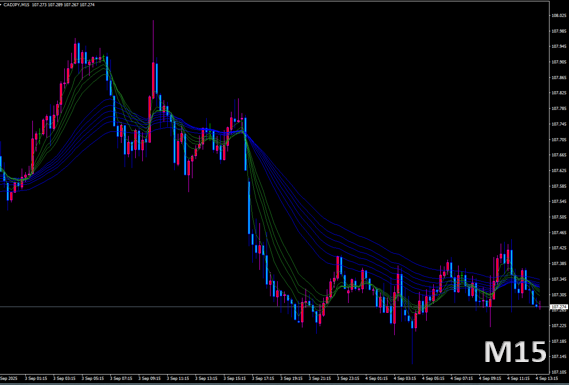This screenshot has width=569, height=385.
Task: Click the 107.425 price axis label
Action: click(x=559, y=249)
